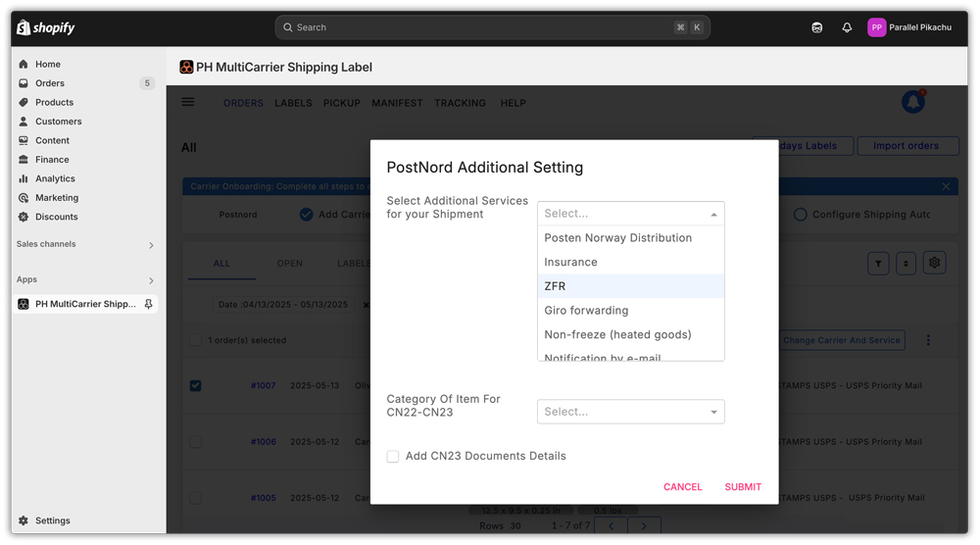980x545 pixels.
Task: Click the PP account avatar
Action: [876, 27]
